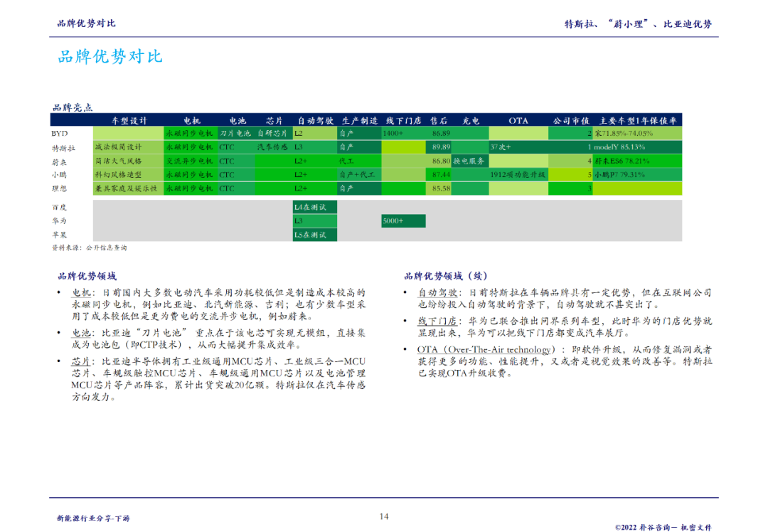The image size is (768, 532).
Task: Select the 苹果 row label
Action: coord(59,235)
